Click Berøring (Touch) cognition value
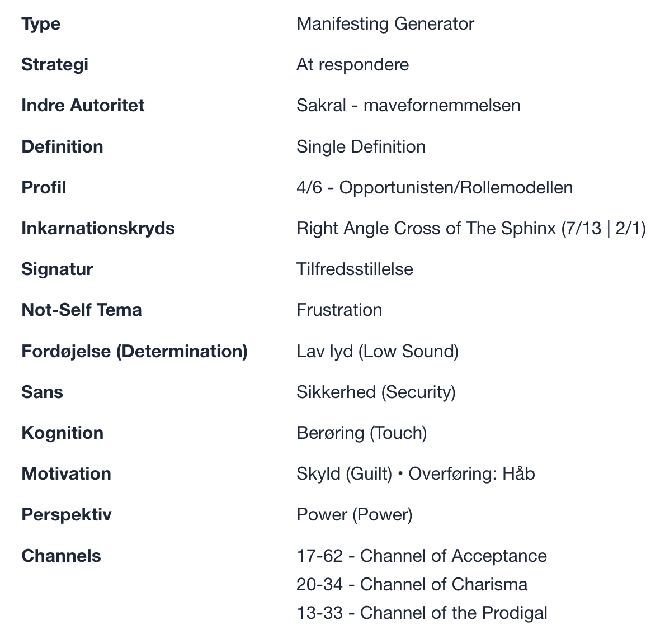Viewport: 665px width, 644px height. [361, 433]
